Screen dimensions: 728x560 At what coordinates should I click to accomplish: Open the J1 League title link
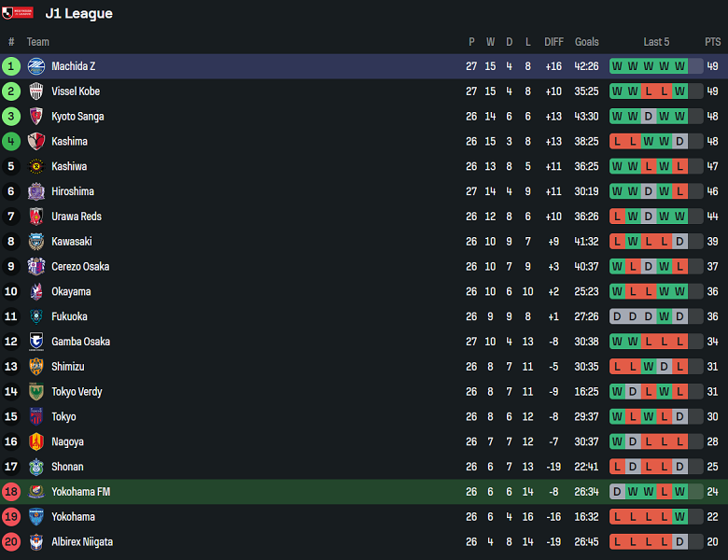click(78, 14)
